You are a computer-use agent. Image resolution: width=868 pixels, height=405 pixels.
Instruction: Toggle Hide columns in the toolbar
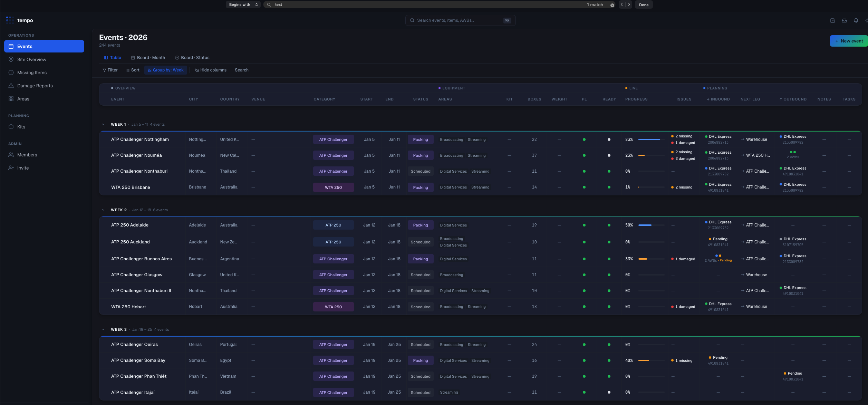[211, 70]
